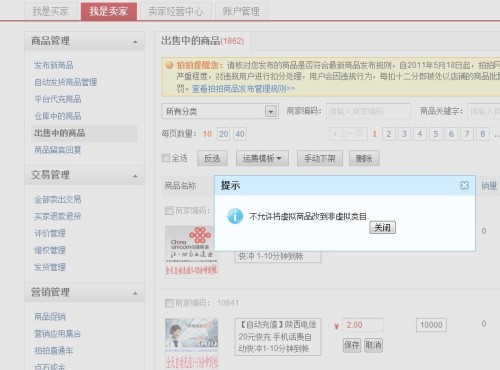Open the 运费模板 dropdown button
Viewport: 500px width, 370px height.
262,158
